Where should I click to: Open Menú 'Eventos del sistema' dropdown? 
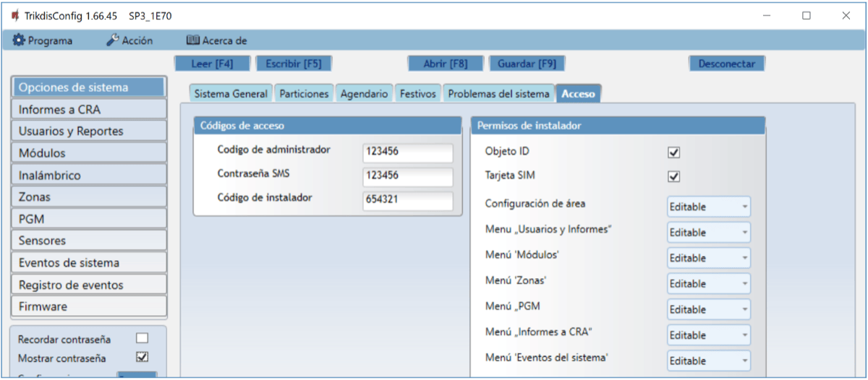(x=708, y=361)
